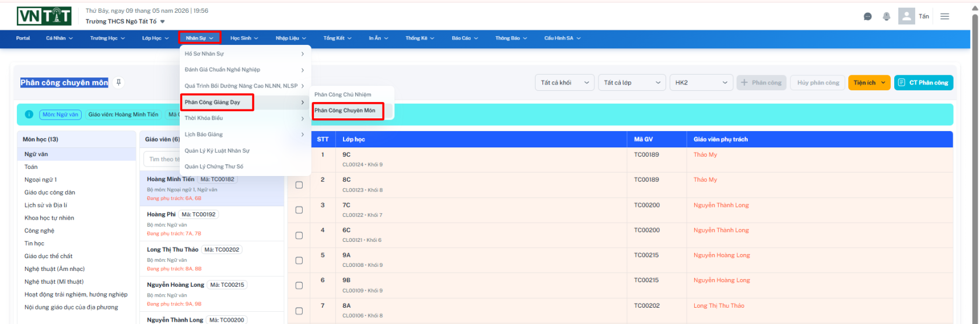Open the Tất cả khối dropdown
The image size is (980, 324).
564,83
